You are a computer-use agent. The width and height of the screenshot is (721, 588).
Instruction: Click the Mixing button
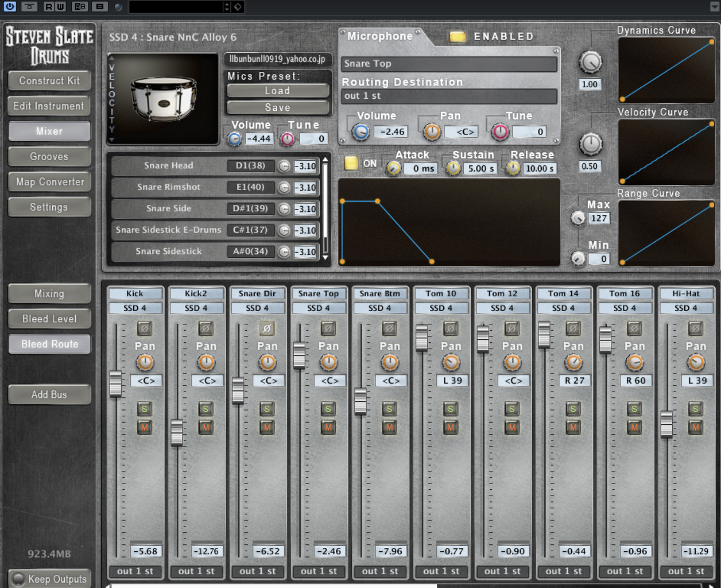pyautogui.click(x=49, y=293)
